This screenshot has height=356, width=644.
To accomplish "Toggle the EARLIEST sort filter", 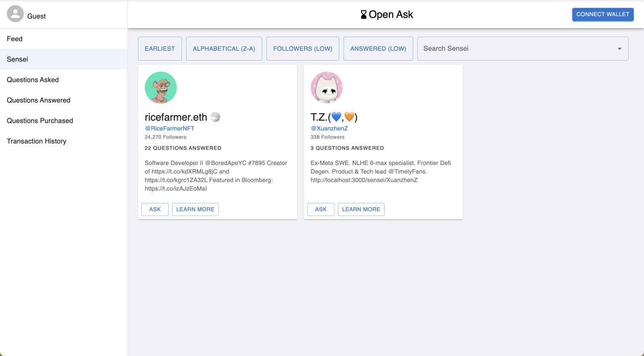I will pos(160,48).
